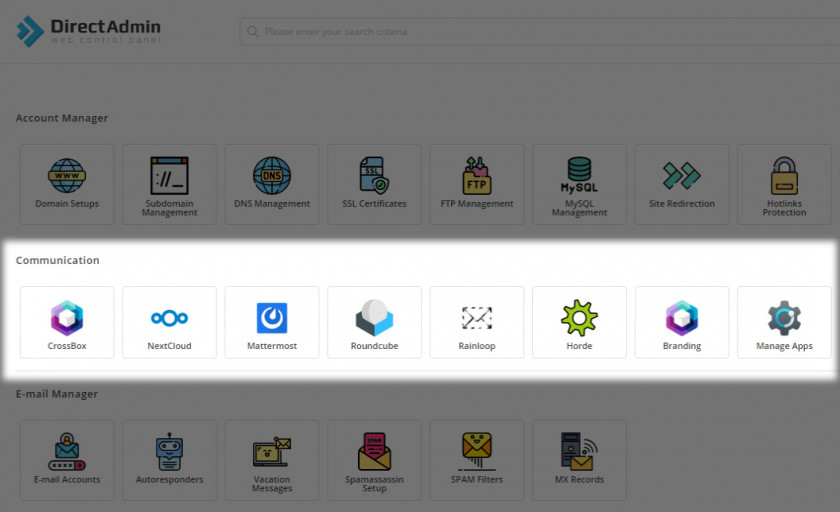Image resolution: width=840 pixels, height=512 pixels.
Task: Open Autoresponders
Action: (x=169, y=460)
